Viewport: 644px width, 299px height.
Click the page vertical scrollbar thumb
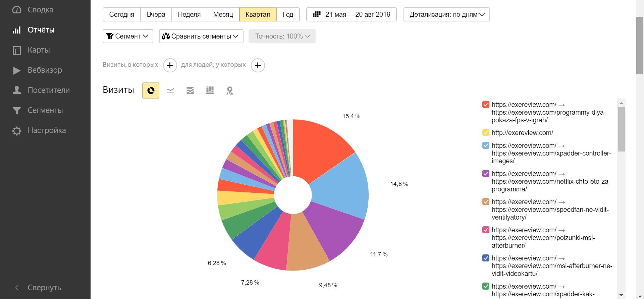[640, 45]
